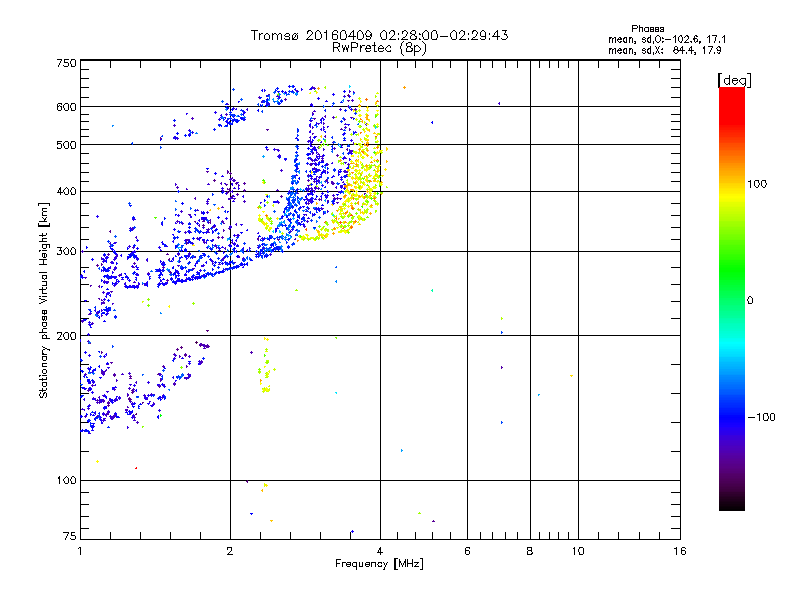The width and height of the screenshot is (800, 600).
Task: Click the 'Phases' header text
Action: (x=647, y=29)
